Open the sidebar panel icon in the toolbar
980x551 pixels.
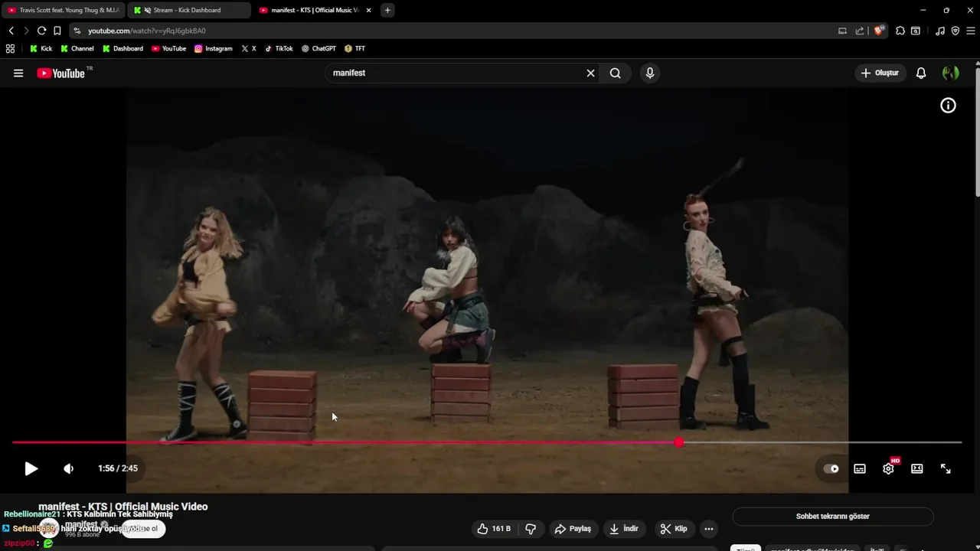pyautogui.click(x=916, y=31)
